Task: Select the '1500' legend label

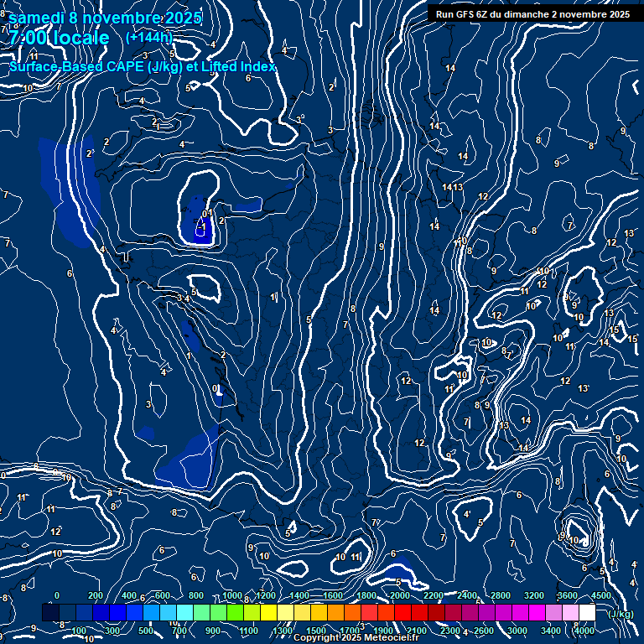Action: click(316, 631)
